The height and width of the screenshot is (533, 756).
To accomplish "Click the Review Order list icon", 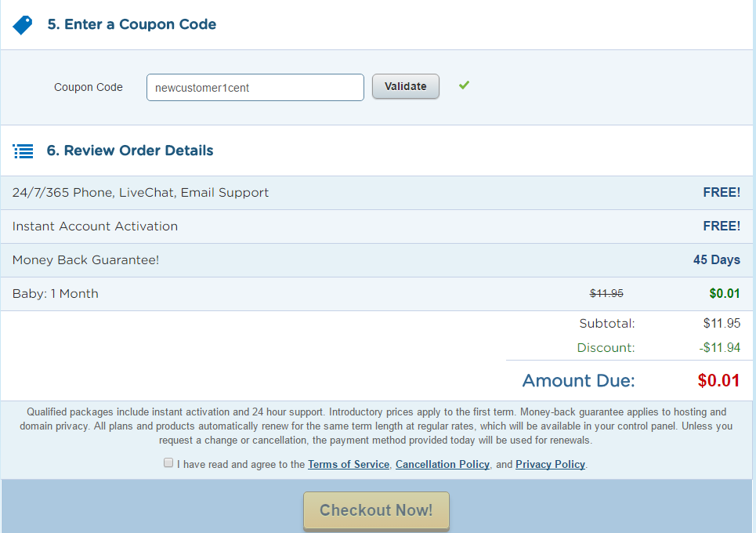I will 24,151.
